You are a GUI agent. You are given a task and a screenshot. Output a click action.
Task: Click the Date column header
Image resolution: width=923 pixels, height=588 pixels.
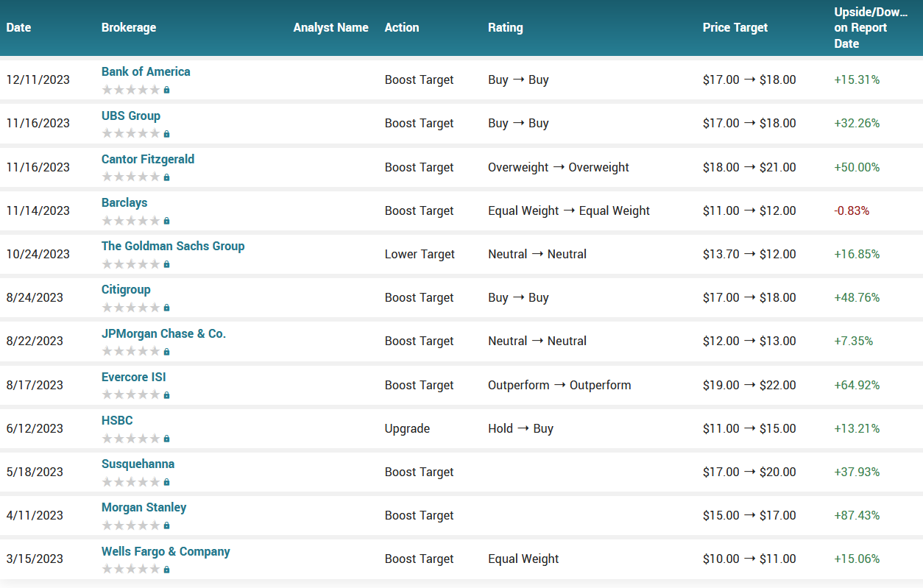click(18, 27)
